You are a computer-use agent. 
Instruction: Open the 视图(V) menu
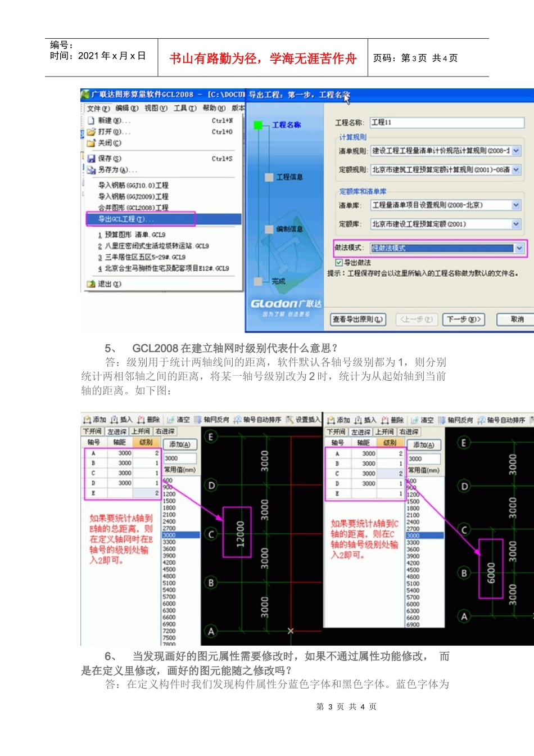click(x=156, y=109)
